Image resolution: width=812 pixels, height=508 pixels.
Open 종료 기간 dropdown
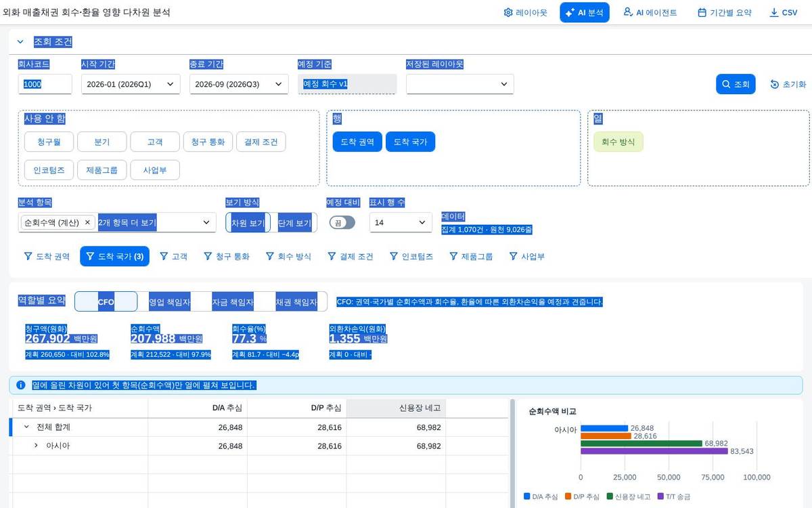239,84
